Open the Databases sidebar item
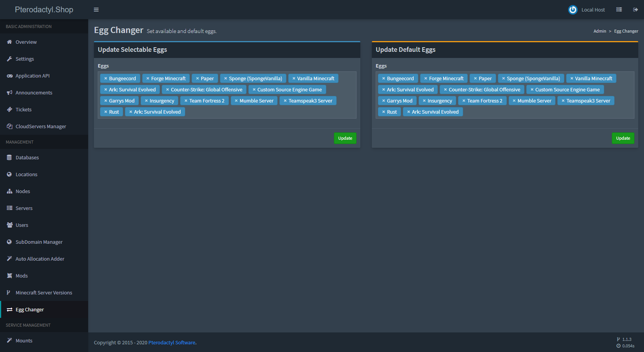Viewport: 644px width, 352px height. pos(27,158)
